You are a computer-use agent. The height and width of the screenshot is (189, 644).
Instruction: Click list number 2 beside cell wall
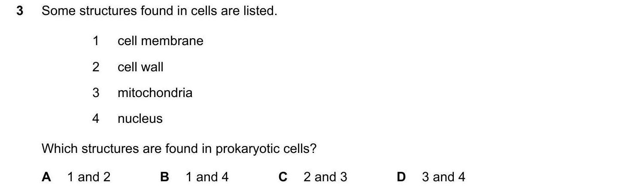(x=96, y=67)
